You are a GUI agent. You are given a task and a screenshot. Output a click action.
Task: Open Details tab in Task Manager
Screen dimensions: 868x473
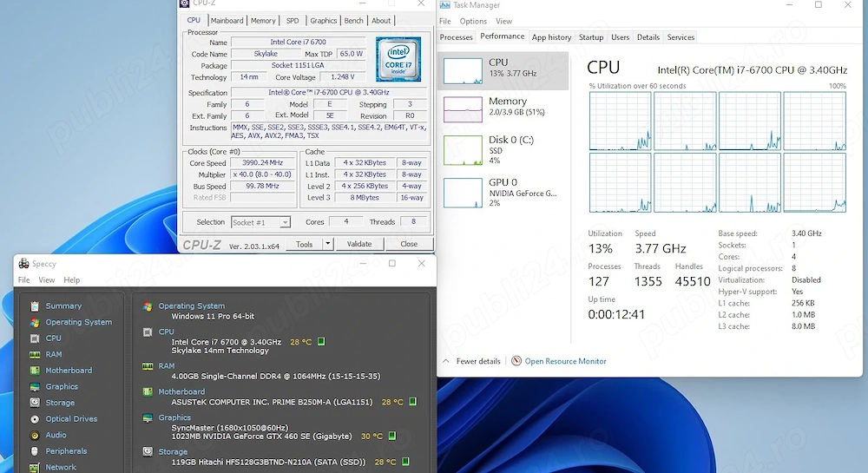click(x=648, y=37)
